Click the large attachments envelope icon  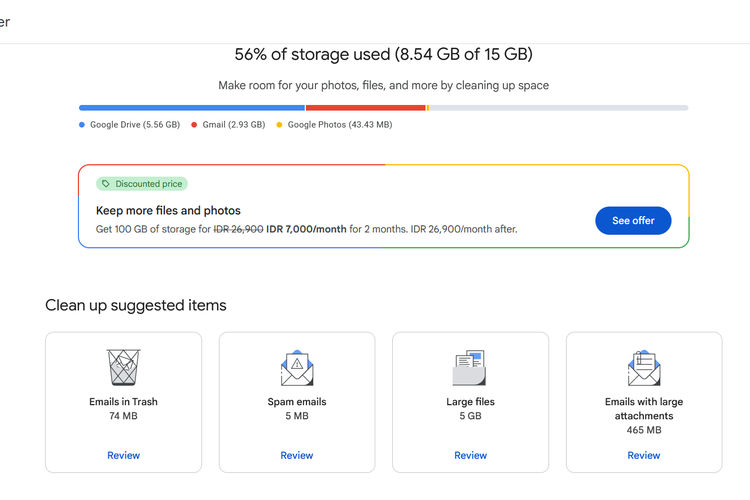pos(644,368)
